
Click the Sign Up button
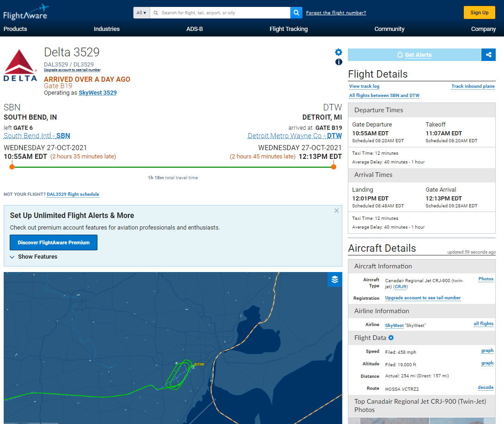(x=479, y=12)
